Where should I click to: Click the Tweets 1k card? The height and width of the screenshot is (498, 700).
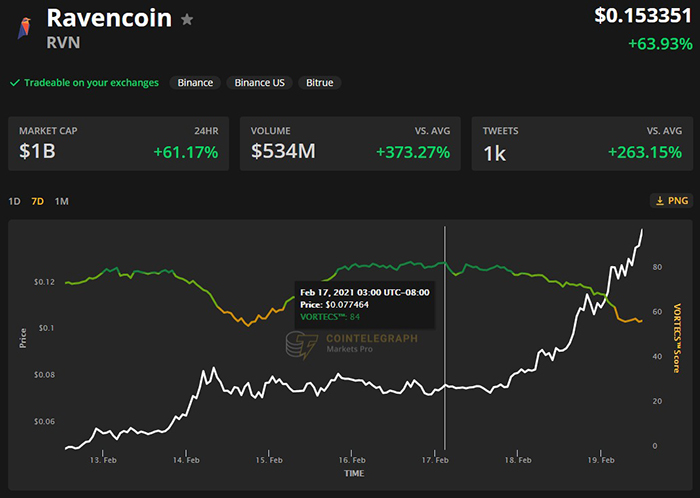pyautogui.click(x=581, y=143)
